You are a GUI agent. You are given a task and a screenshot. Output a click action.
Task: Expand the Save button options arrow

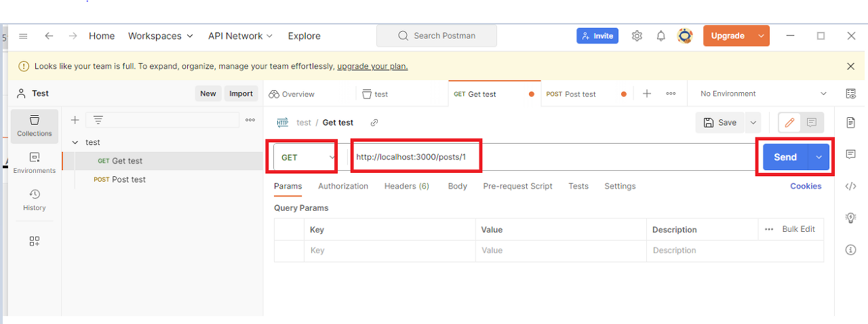[753, 123]
